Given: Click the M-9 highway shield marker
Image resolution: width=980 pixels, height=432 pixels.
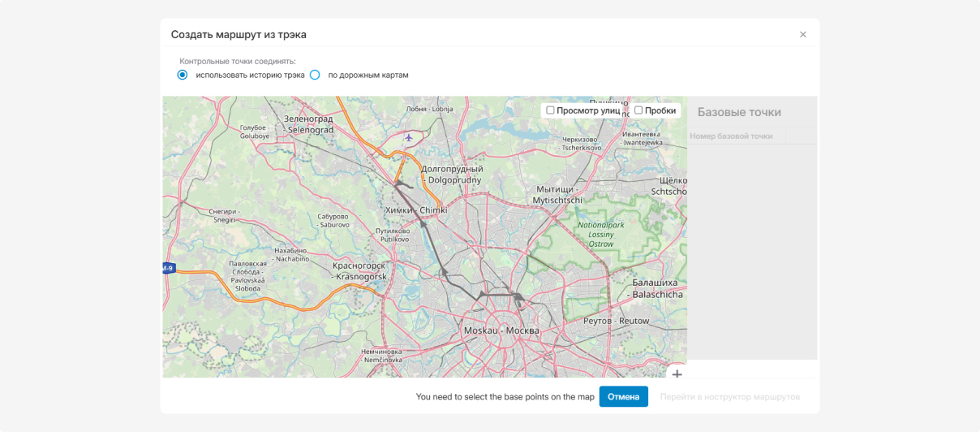Looking at the screenshot, I should [168, 268].
